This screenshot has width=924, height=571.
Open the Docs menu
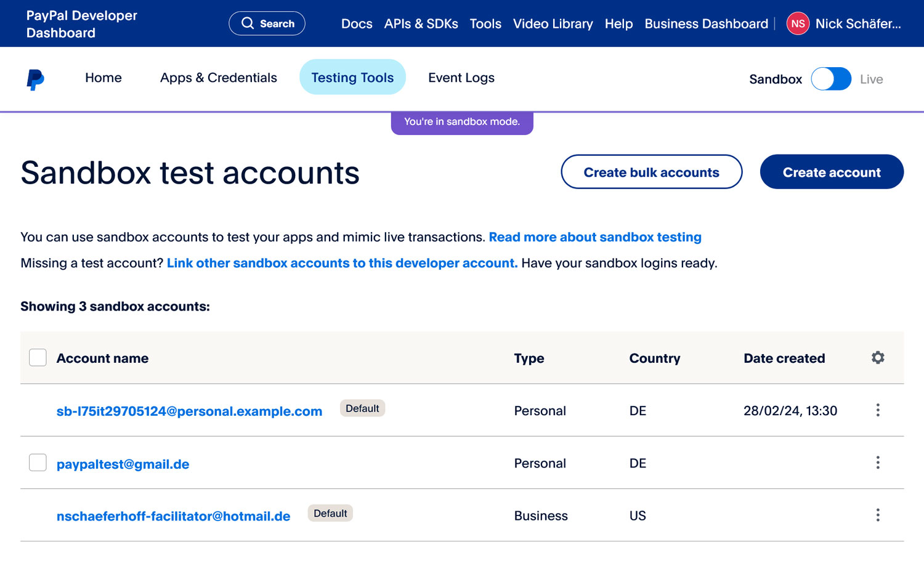click(x=357, y=23)
